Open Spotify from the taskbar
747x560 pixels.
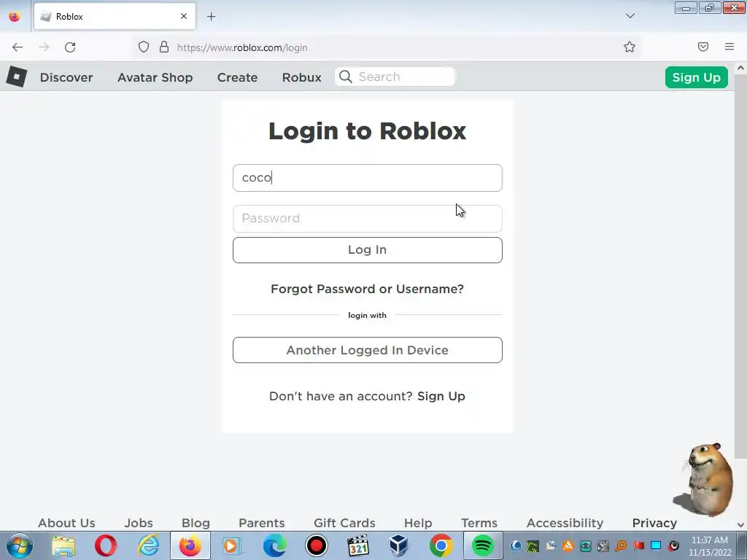coord(482,545)
